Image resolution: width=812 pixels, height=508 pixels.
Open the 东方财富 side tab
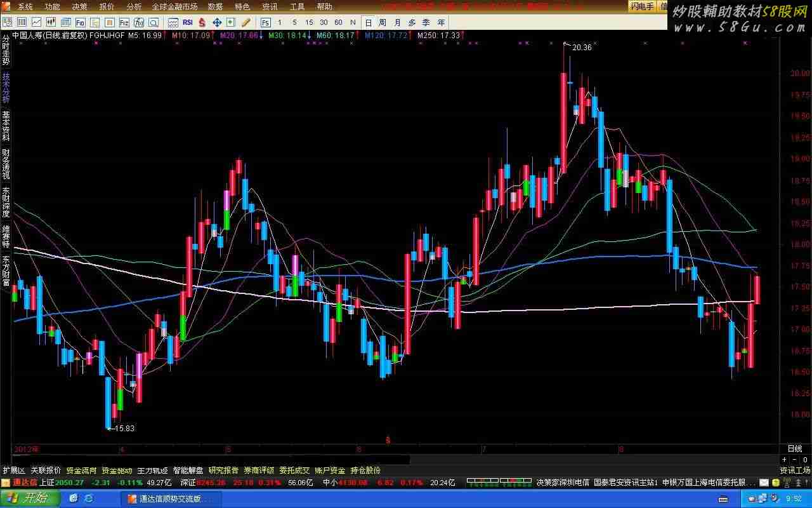(6, 272)
